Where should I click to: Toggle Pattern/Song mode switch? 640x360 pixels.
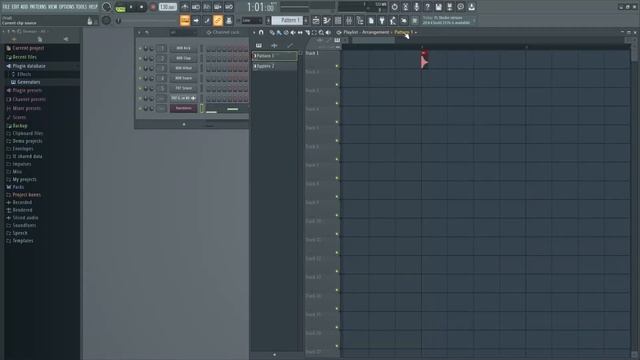[120, 7]
